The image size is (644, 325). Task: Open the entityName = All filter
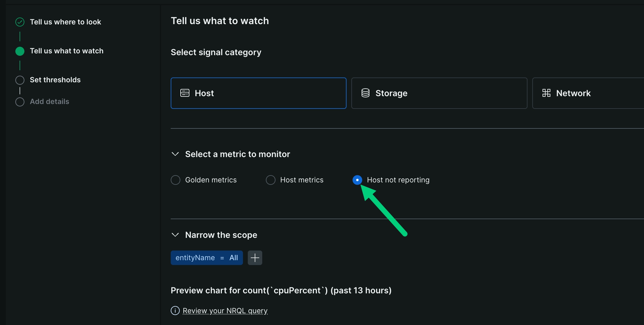point(207,258)
